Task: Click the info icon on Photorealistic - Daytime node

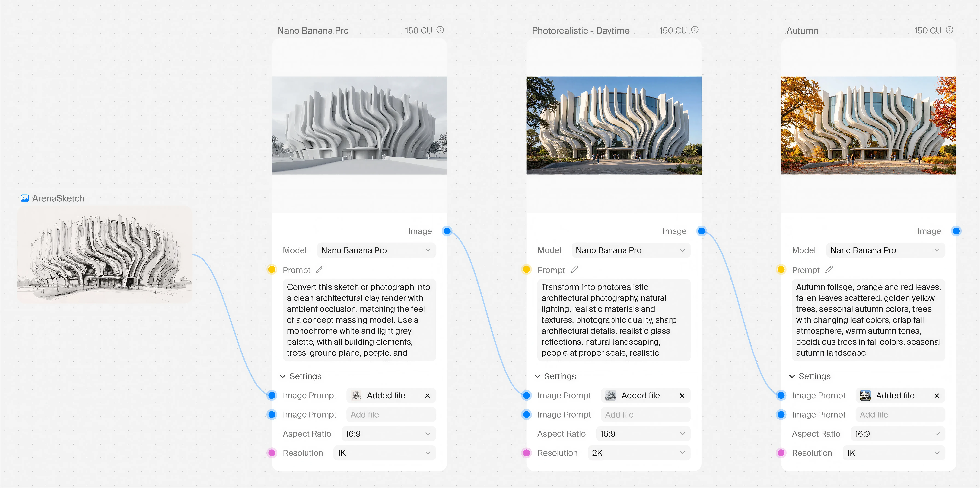Action: pyautogui.click(x=695, y=30)
